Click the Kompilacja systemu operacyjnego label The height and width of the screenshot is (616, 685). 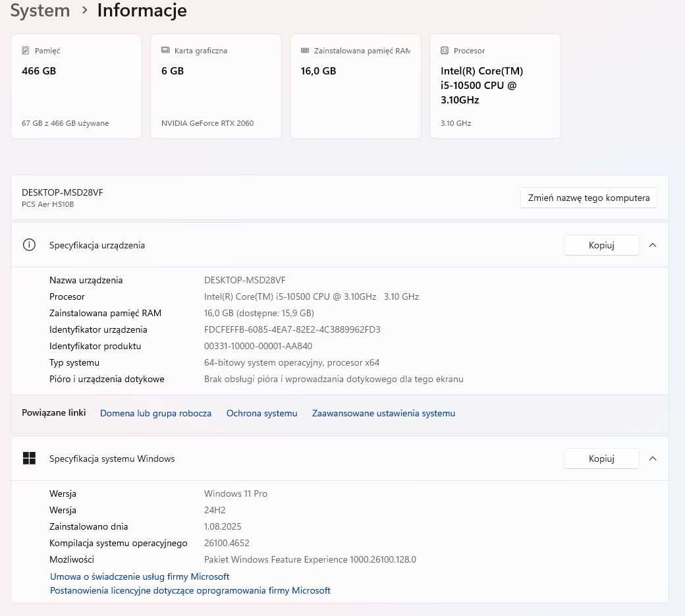(118, 543)
